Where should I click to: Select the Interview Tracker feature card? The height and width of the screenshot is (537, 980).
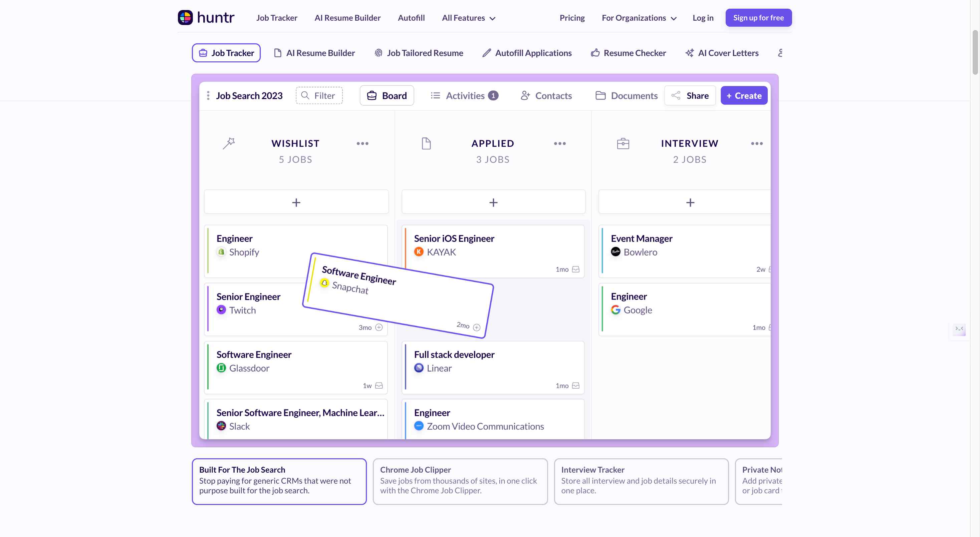(641, 481)
